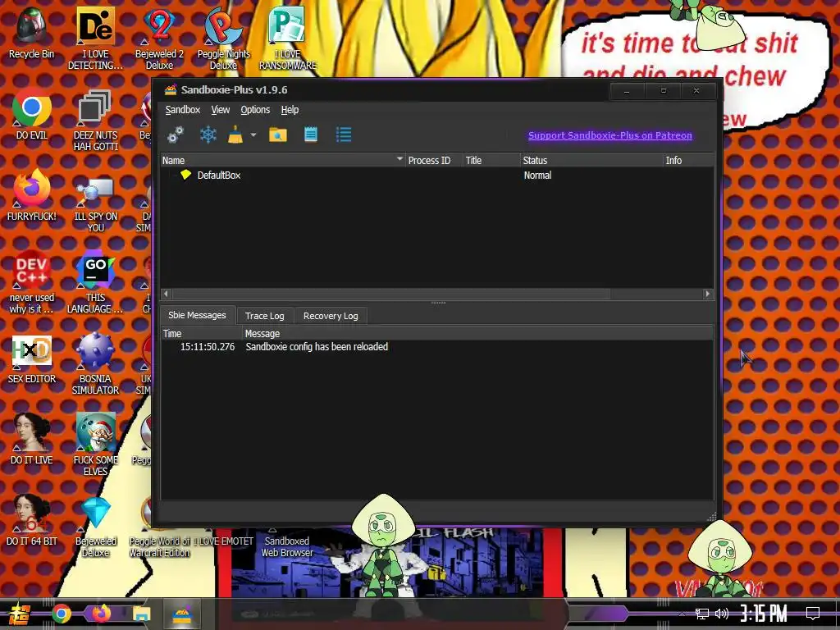Open the Settings gears icon in Sandboxie toolbar
This screenshot has width=840, height=630.
(176, 135)
